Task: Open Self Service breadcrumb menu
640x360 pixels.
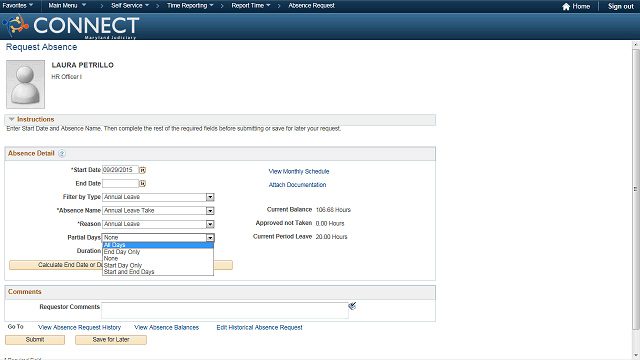Action: [130, 6]
